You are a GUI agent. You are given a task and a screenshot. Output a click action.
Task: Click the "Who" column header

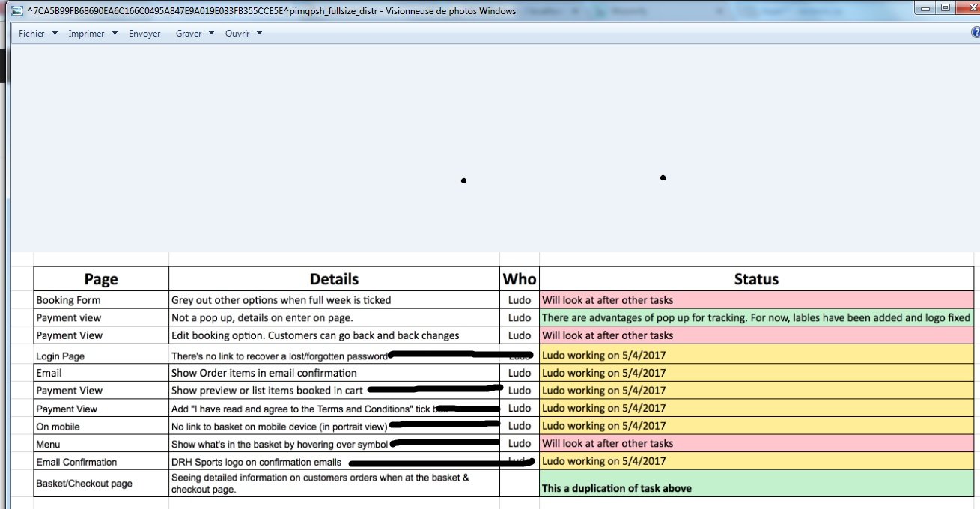coord(520,279)
